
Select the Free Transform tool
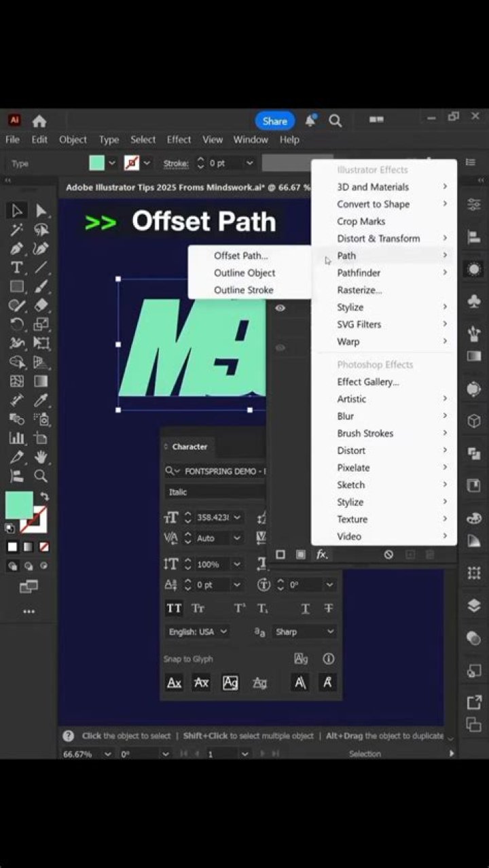pyautogui.click(x=41, y=343)
